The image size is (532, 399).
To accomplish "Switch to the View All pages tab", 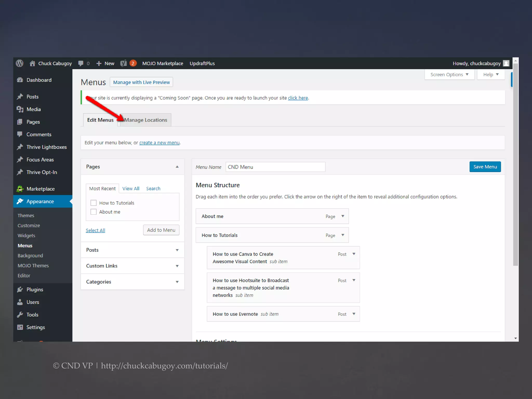I will tap(131, 189).
